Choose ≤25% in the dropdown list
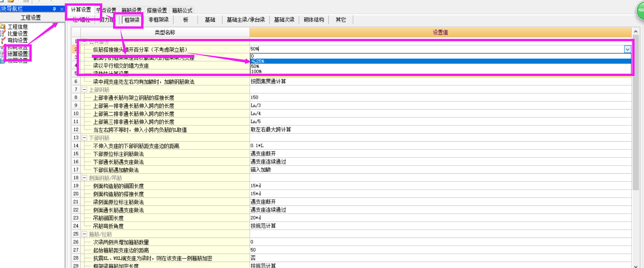The image size is (644, 268). 440,61
